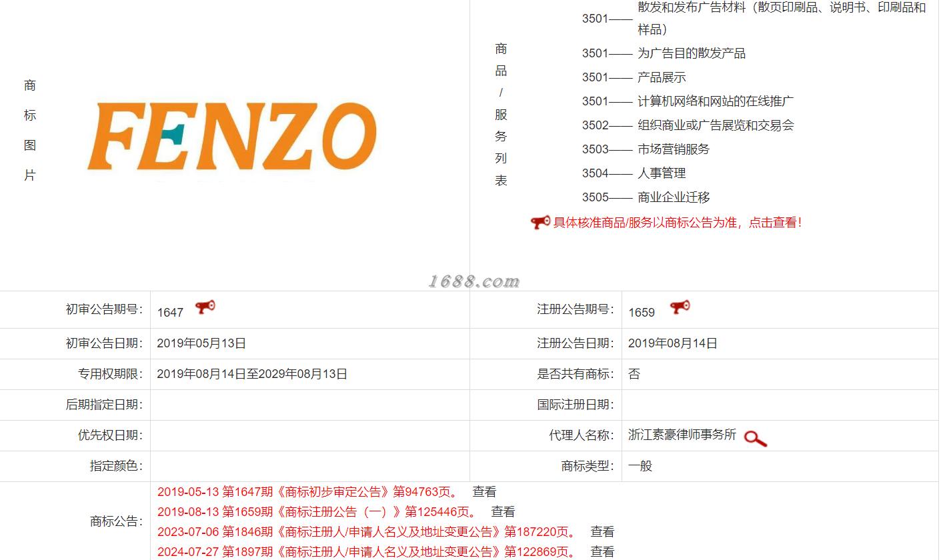
Task: Click label 优先权日期
Action: coord(110,435)
